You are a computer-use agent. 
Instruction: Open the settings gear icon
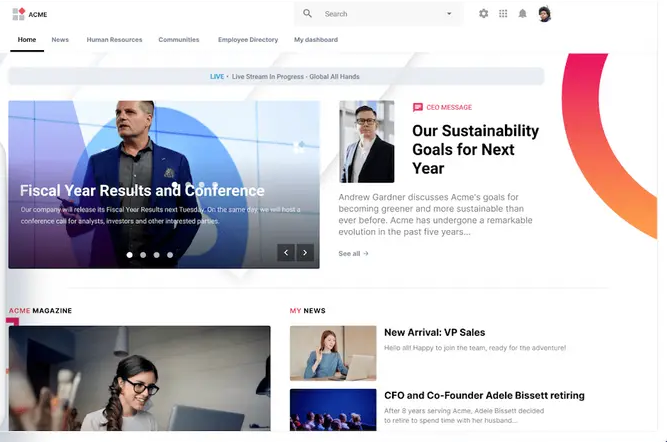coord(483,14)
